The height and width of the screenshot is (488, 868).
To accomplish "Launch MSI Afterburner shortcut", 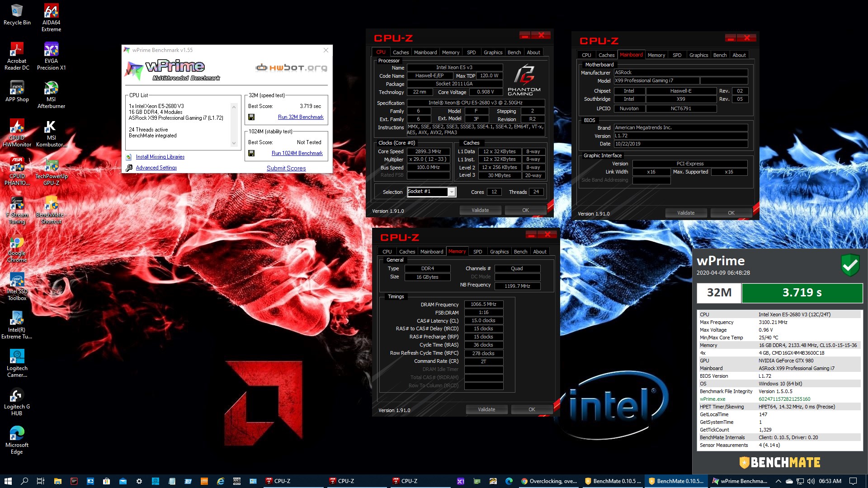I will [x=51, y=94].
